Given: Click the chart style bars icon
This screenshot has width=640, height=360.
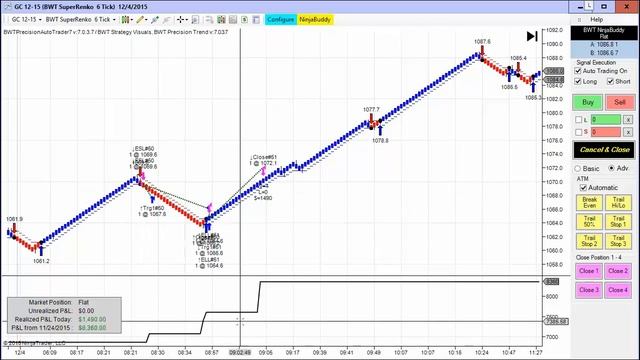Looking at the screenshot, I should point(125,20).
